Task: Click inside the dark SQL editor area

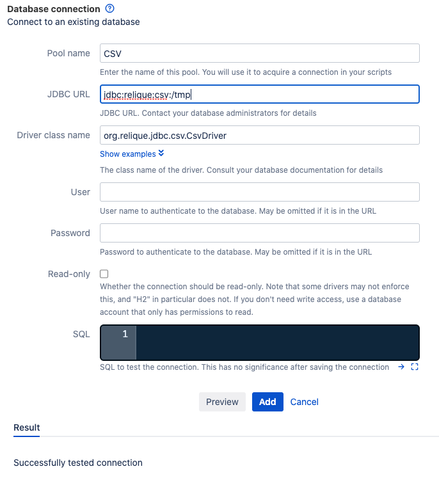Action: pyautogui.click(x=277, y=342)
